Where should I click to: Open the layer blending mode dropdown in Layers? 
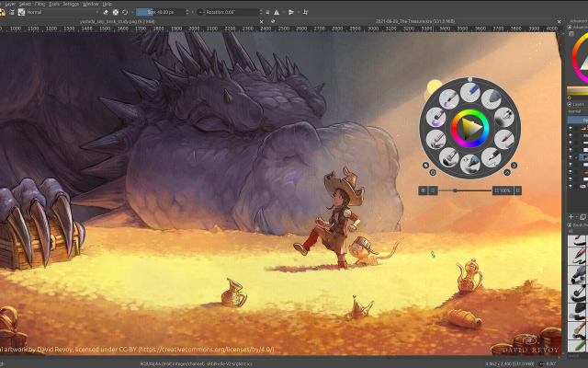tap(578, 111)
